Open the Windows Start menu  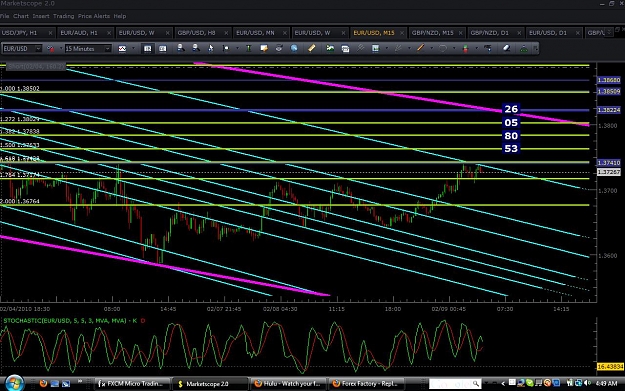[x=14, y=383]
